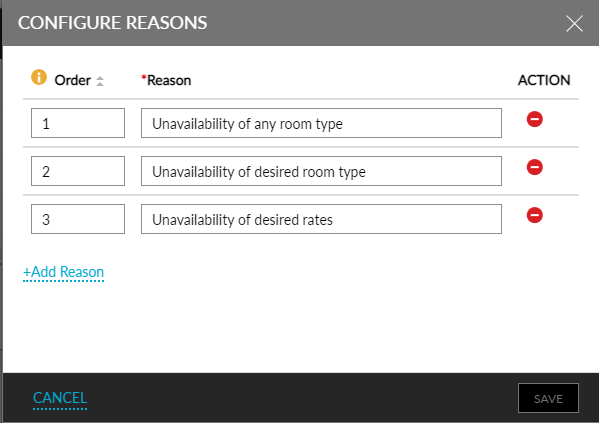
Task: Click the red required asterisk before Reason
Action: pyautogui.click(x=144, y=78)
